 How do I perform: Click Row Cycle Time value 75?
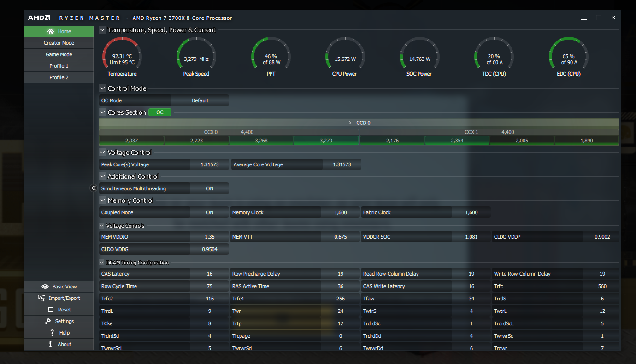(210, 286)
